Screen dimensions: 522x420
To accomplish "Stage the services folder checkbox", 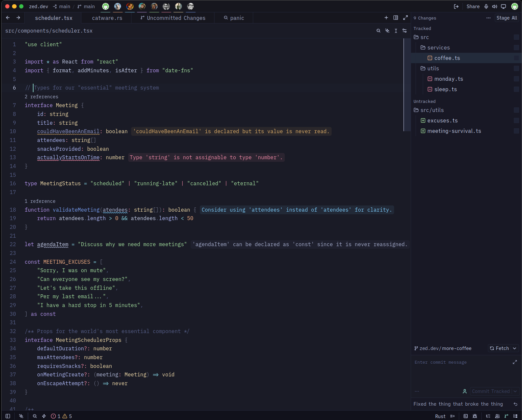I will 516,48.
